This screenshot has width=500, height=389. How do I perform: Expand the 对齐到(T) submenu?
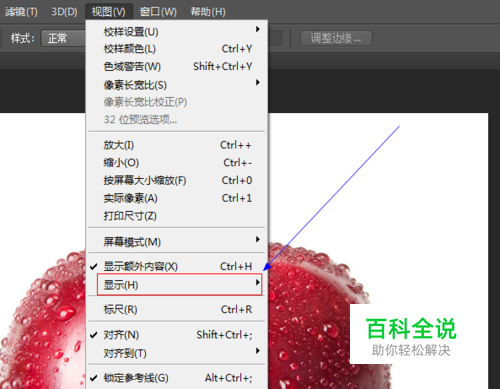click(x=177, y=353)
